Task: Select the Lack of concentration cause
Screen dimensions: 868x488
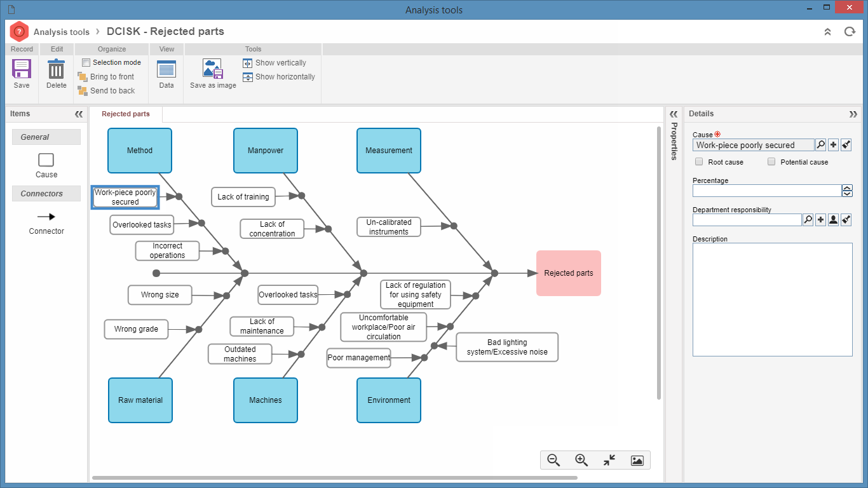Action: click(272, 229)
